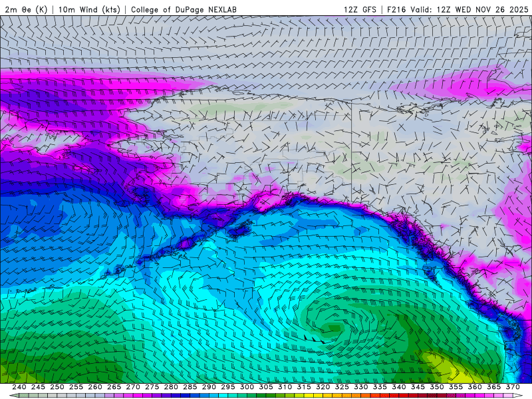Click the "F216 Valid: 12Z WED NOV 26 2025" text
This screenshot has height=399, width=532.
click(x=458, y=10)
